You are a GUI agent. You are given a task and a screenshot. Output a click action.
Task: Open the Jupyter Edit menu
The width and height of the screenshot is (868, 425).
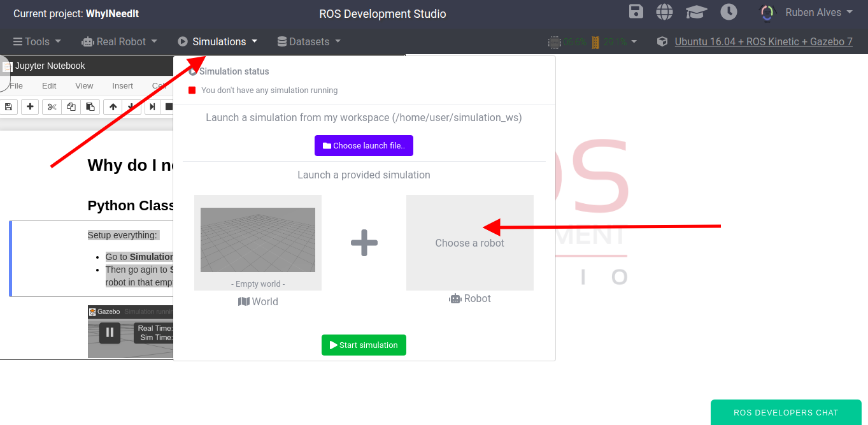pos(49,85)
